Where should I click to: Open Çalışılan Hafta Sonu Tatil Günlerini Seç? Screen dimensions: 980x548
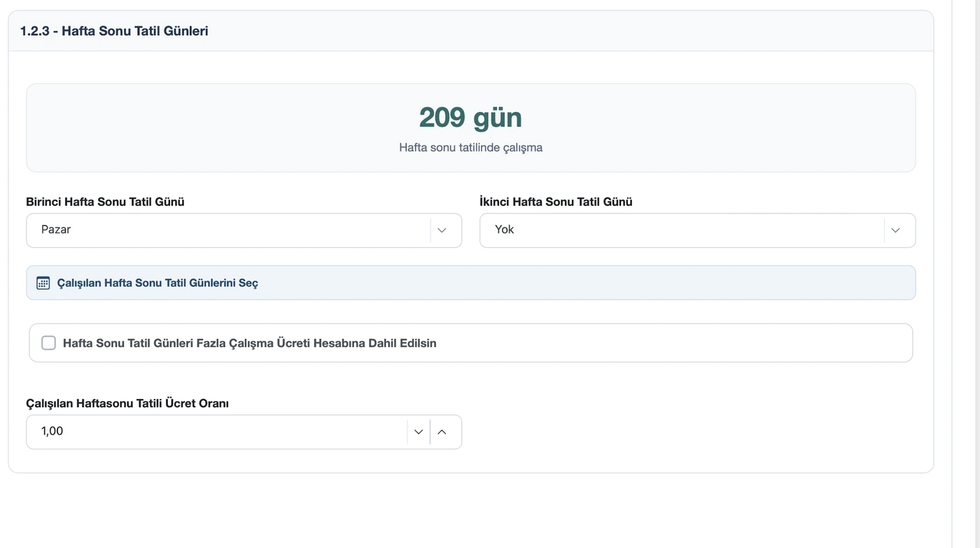point(470,283)
